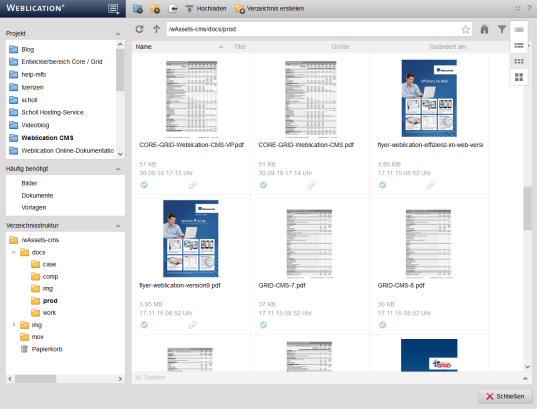Add current path to favorites star
Screen dimensions: 537x409
point(465,29)
